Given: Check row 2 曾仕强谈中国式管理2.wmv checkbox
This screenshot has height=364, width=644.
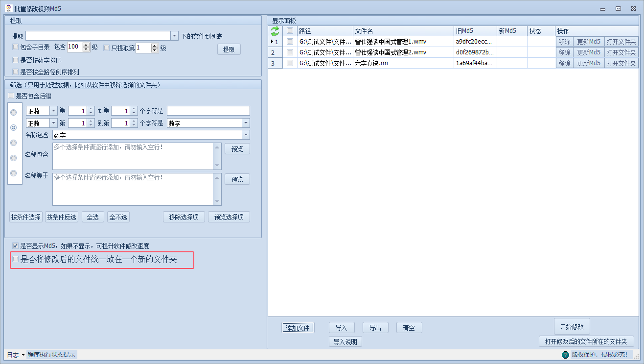Looking at the screenshot, I should [290, 52].
